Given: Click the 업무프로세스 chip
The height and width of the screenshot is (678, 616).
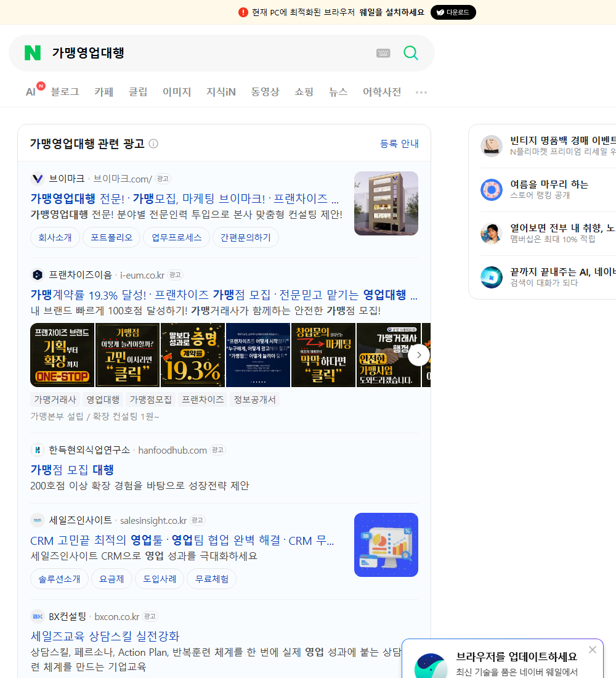Looking at the screenshot, I should click(176, 237).
